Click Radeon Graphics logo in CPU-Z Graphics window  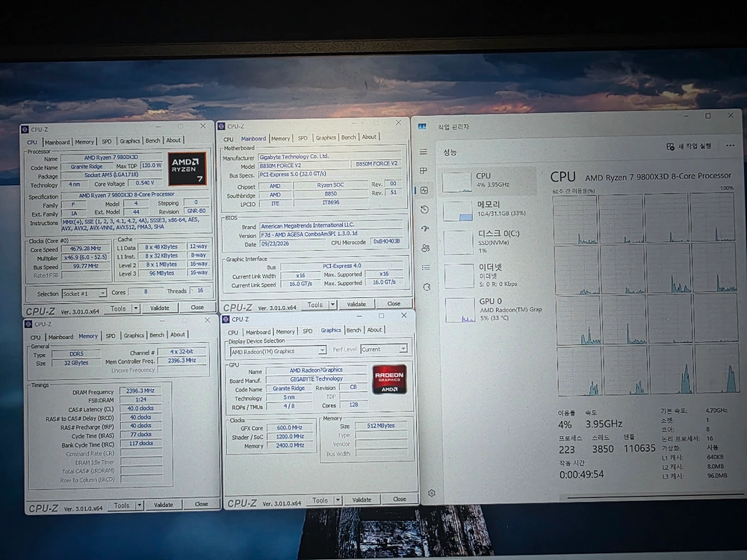[x=389, y=379]
